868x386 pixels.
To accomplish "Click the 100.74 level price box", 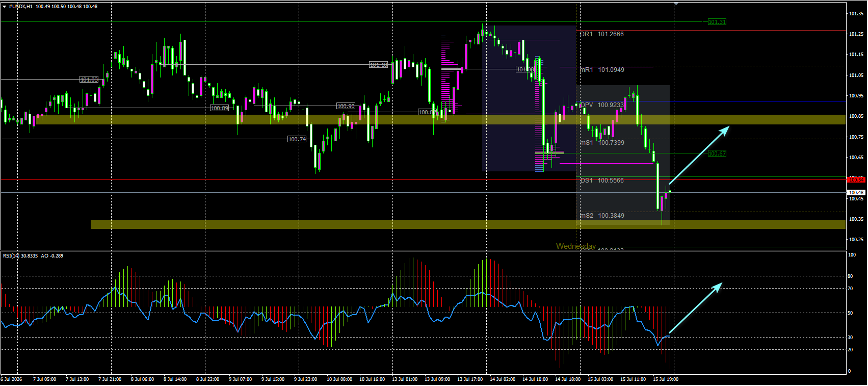I will coord(297,139).
